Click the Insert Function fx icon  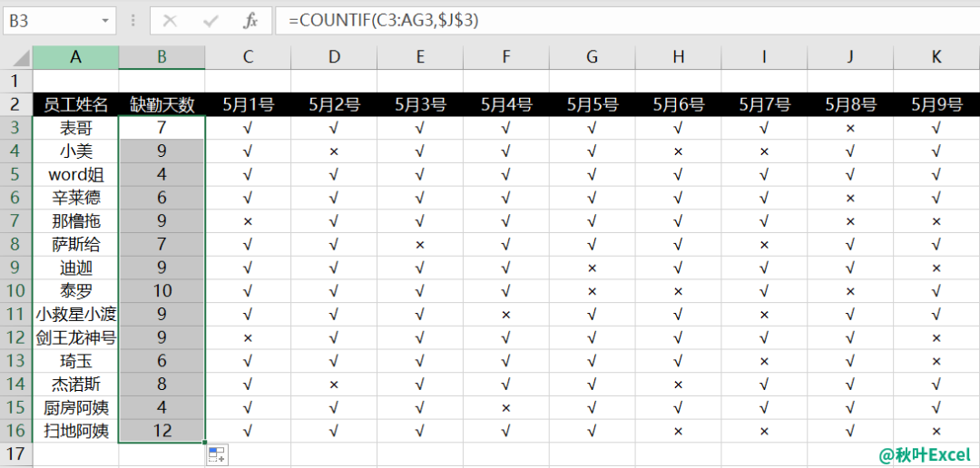pos(250,21)
